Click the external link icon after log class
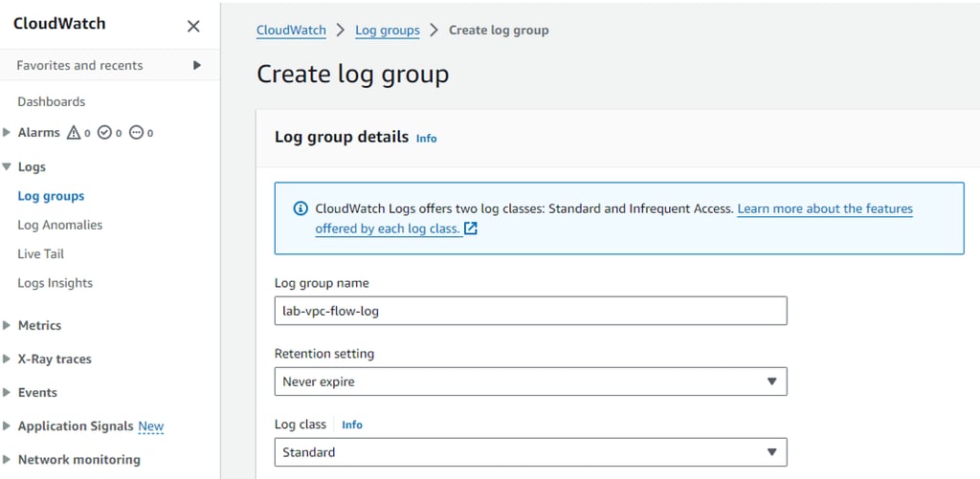The image size is (980, 479). [x=470, y=229]
